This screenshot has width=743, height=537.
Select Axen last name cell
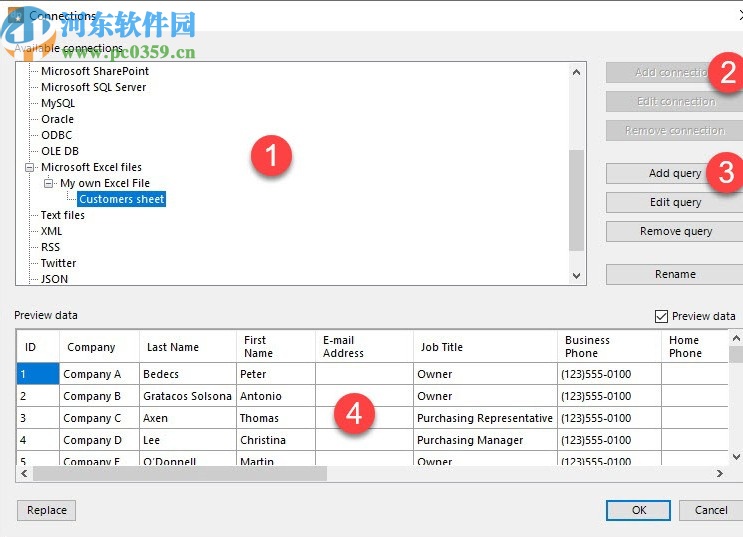tap(188, 418)
